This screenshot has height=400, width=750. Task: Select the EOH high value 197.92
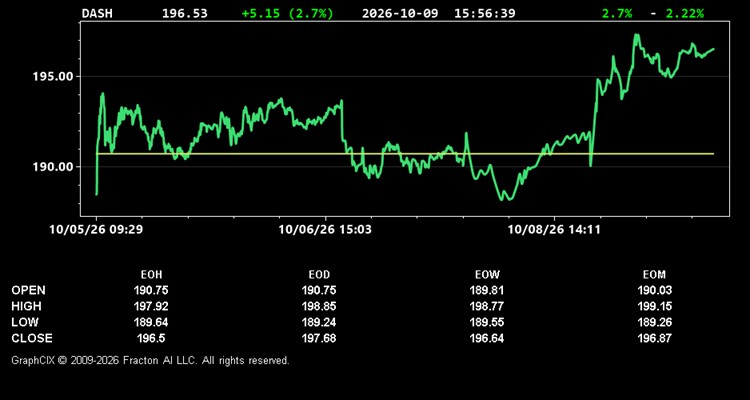(151, 306)
